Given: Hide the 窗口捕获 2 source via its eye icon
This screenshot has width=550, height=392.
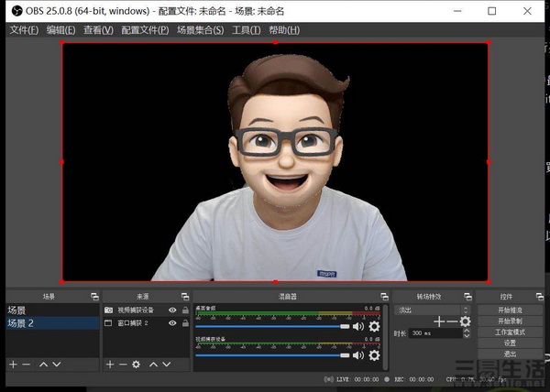Looking at the screenshot, I should (172, 322).
